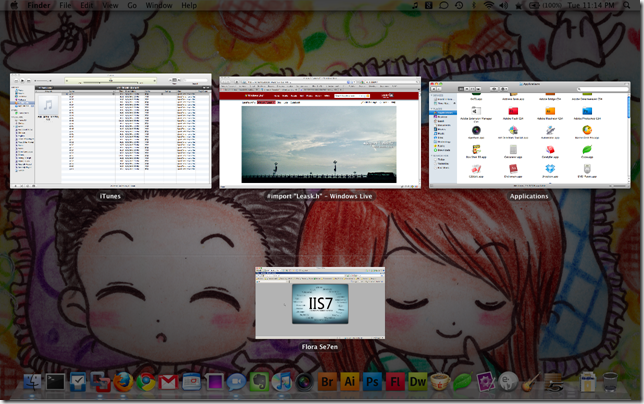This screenshot has height=404, width=644.
Task: Click the Tue 11:14 PM clock
Action: [x=591, y=5]
